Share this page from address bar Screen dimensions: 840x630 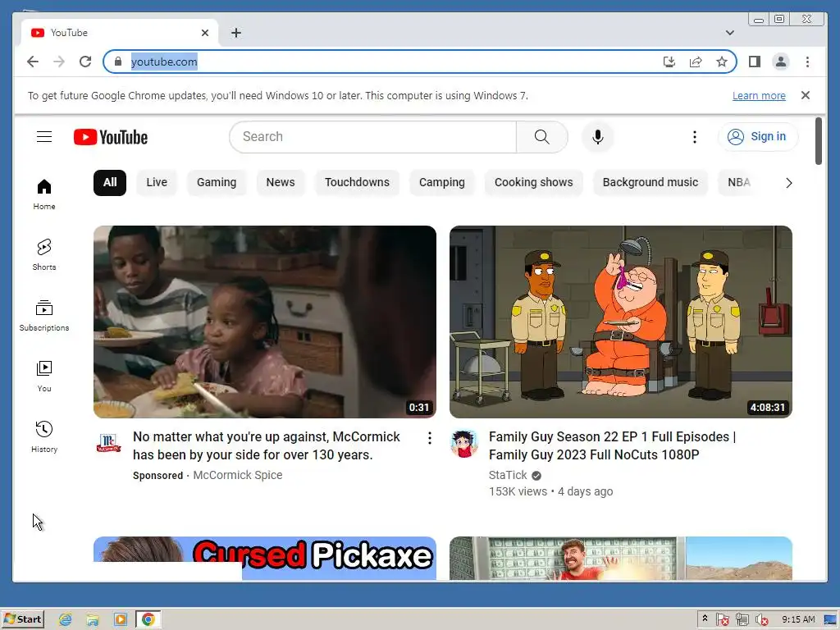(x=696, y=62)
